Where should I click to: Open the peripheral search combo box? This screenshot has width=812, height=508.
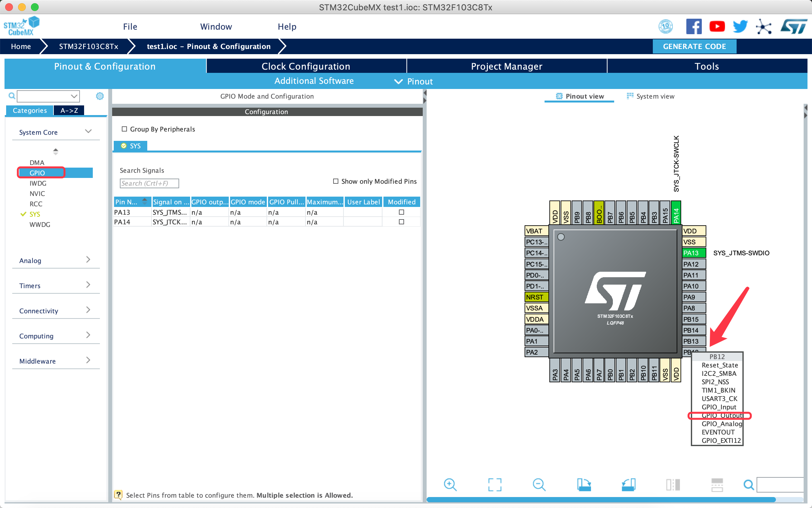48,96
